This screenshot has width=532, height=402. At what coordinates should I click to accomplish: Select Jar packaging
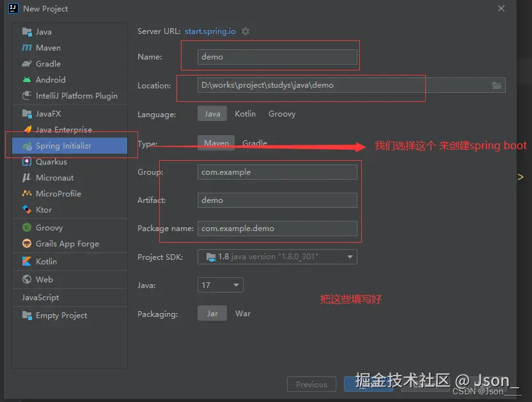[212, 314]
